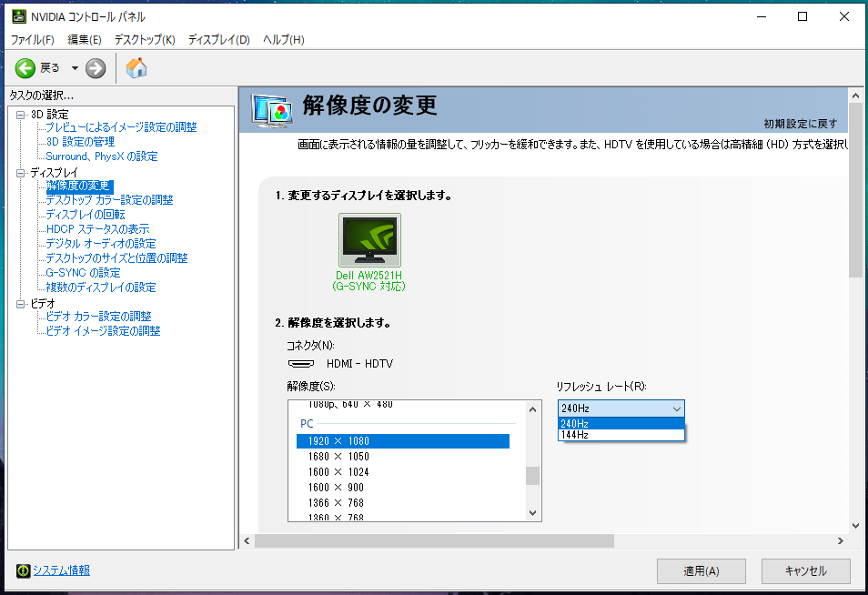Open 編集(E) menu
Image resolution: width=868 pixels, height=595 pixels.
84,40
